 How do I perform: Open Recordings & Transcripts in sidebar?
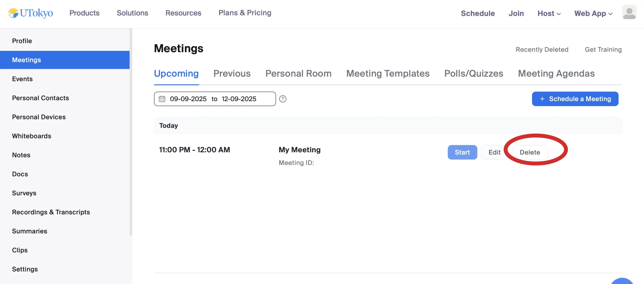pos(51,212)
